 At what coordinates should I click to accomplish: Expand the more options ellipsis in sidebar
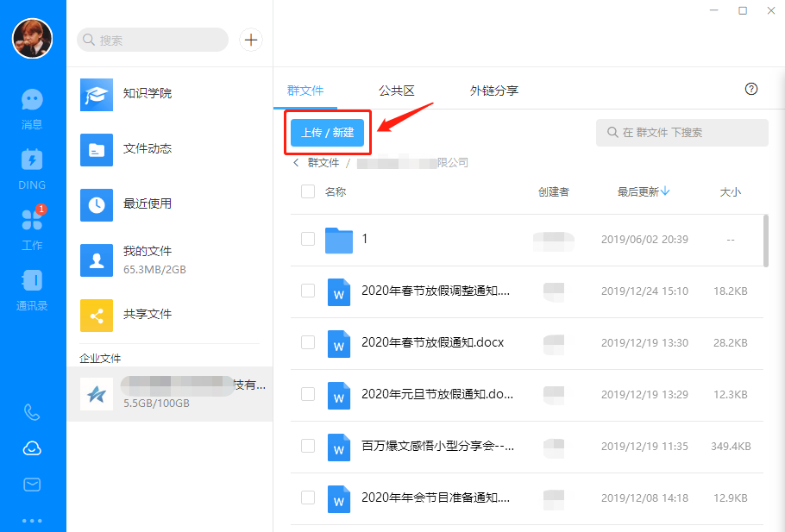[x=31, y=520]
